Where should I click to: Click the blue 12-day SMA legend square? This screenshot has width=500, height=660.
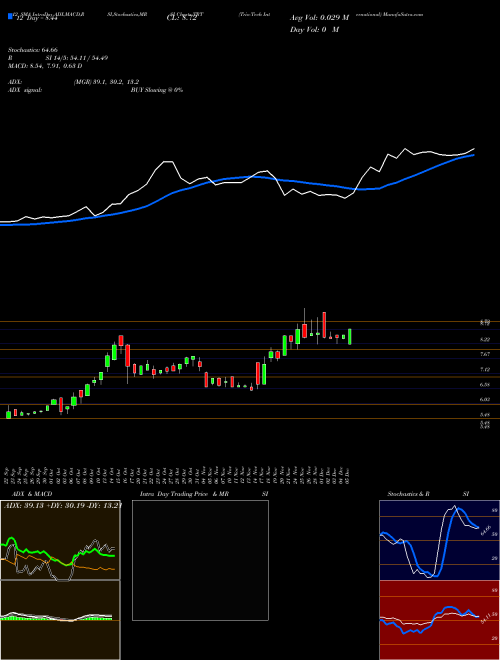[11, 16]
